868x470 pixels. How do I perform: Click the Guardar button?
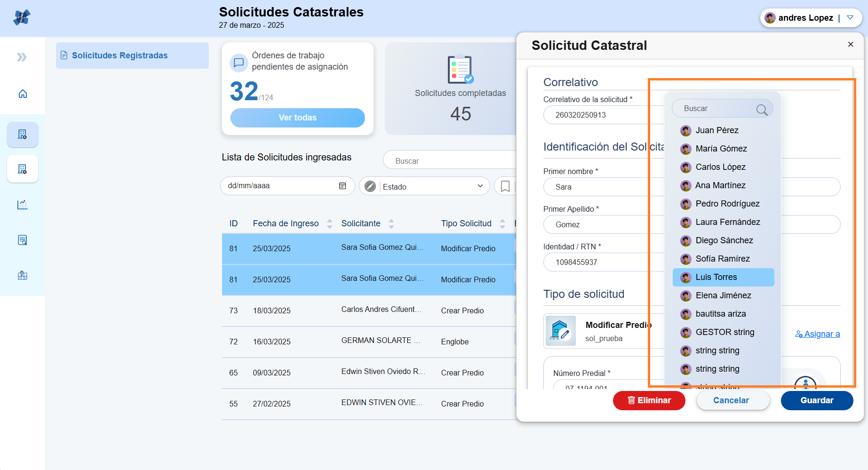point(817,400)
